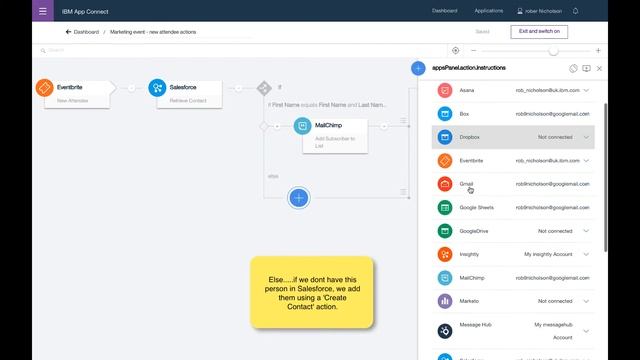Image resolution: width=640 pixels, height=360 pixels.
Task: Click the panel header screen icon
Action: (x=586, y=69)
